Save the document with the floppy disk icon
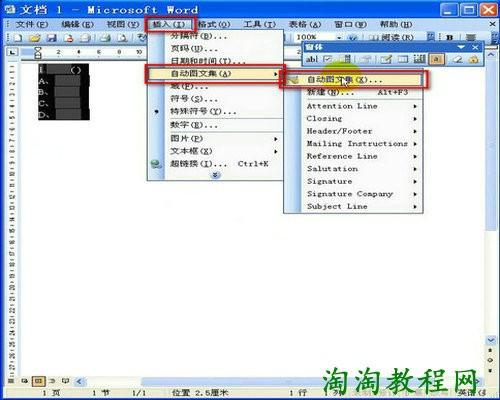 (x=51, y=38)
